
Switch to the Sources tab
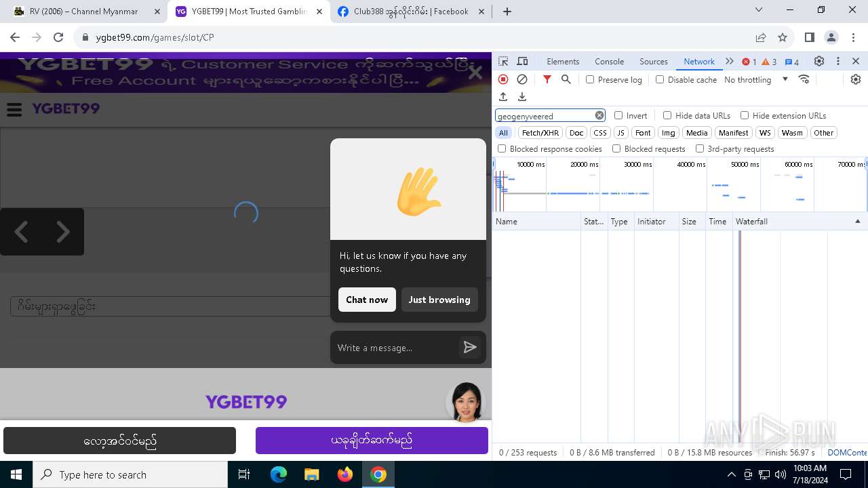point(654,61)
